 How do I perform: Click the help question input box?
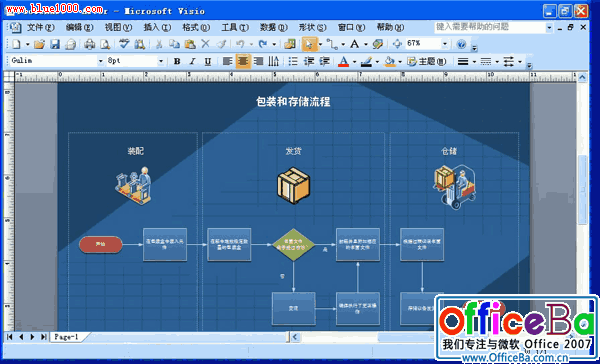490,27
